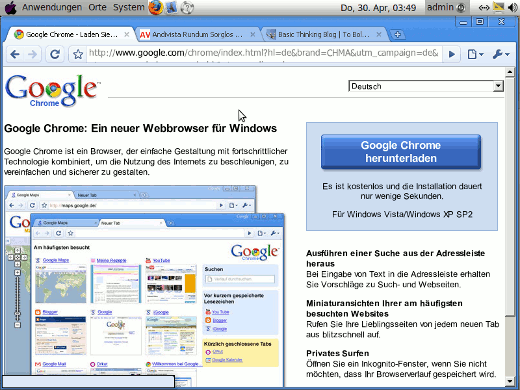Viewport: 520px width, 390px height.
Task: Click the mail notification icon in panel
Action: [498, 7]
